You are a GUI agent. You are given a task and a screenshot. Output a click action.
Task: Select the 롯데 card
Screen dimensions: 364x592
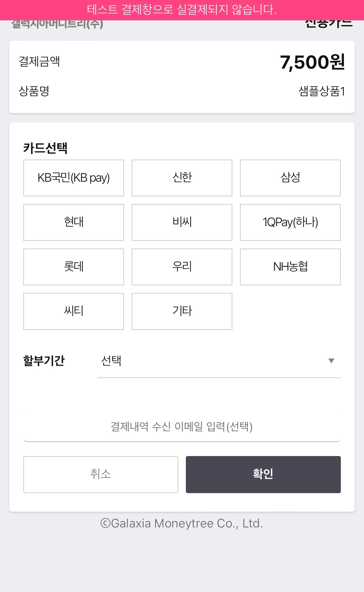pos(73,267)
